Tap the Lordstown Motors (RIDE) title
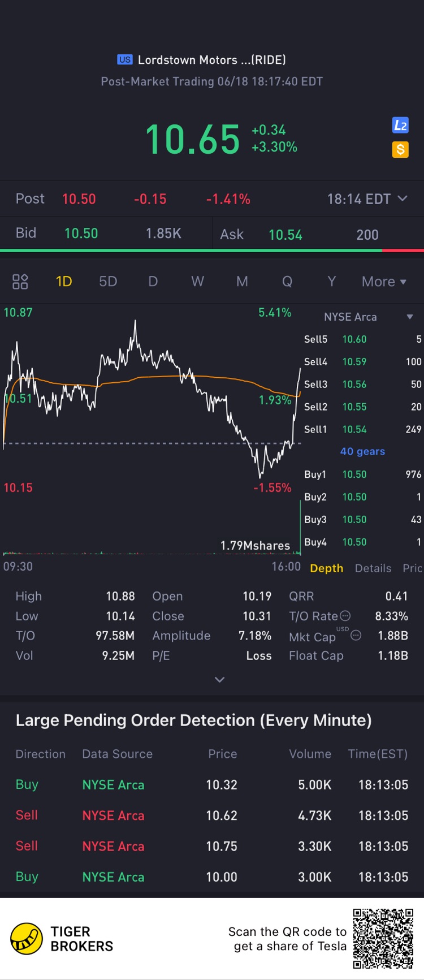The image size is (424, 980). (211, 59)
